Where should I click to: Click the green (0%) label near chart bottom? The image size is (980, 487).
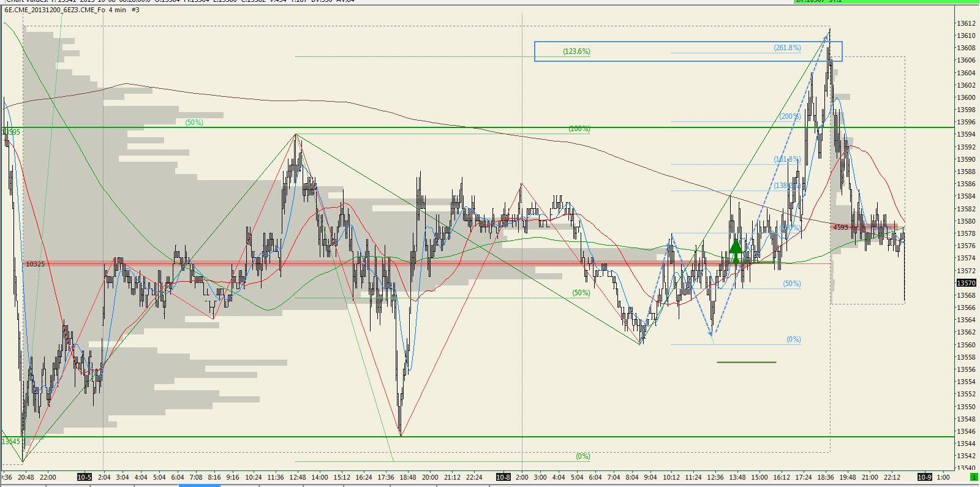pyautogui.click(x=583, y=456)
